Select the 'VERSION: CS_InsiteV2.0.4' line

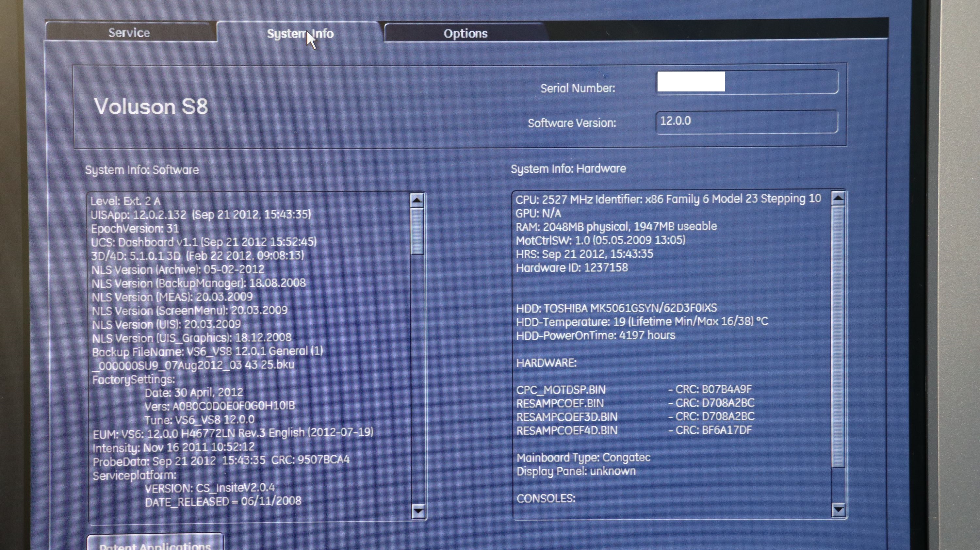click(210, 488)
